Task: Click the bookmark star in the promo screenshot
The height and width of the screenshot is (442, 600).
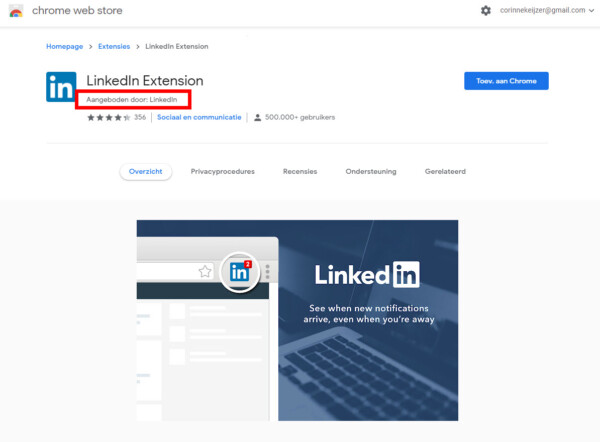Action: coord(205,271)
